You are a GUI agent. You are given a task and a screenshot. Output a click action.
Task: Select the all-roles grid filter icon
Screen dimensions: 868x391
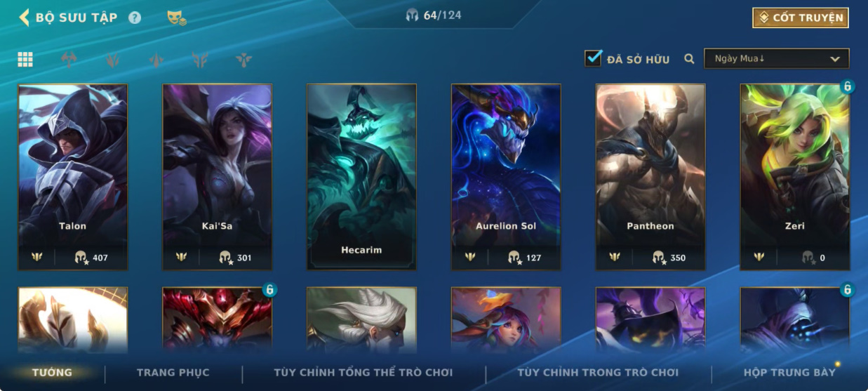coord(25,60)
